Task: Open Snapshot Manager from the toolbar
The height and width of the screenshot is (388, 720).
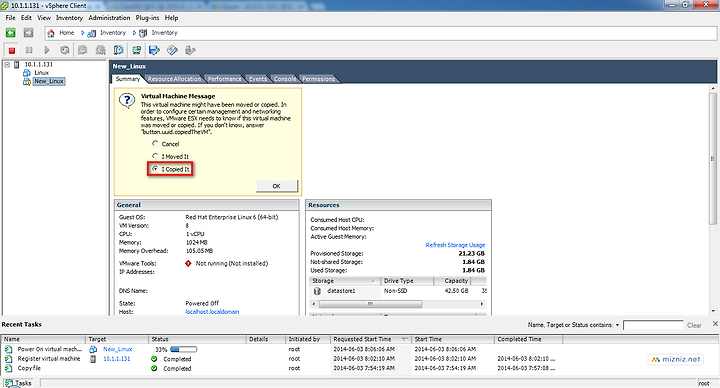Action: point(118,50)
